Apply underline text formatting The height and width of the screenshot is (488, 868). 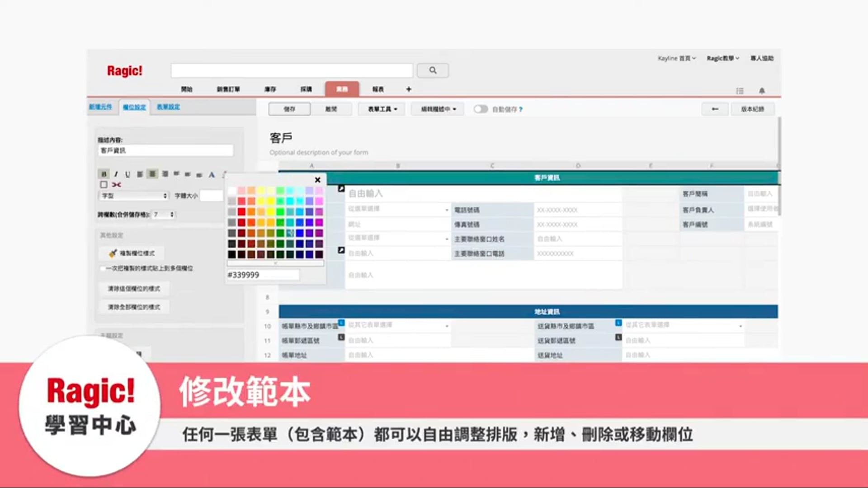pos(127,174)
